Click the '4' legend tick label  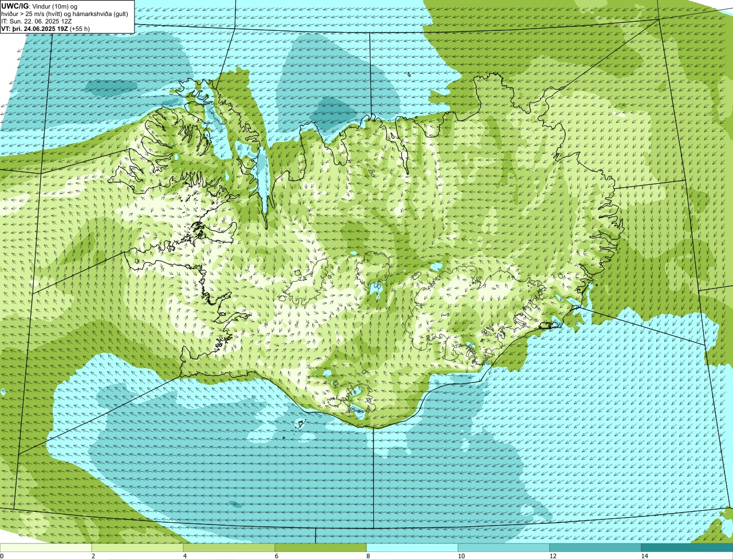(x=184, y=556)
